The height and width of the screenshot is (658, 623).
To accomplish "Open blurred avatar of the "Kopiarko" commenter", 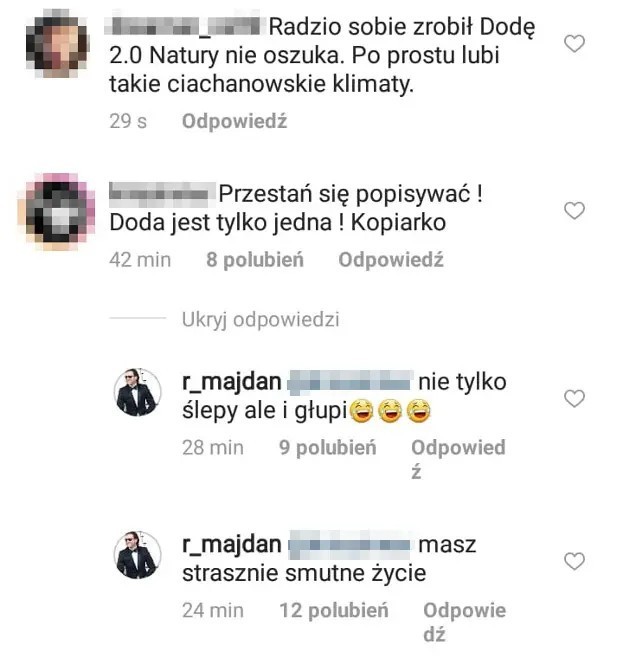I will pyautogui.click(x=58, y=211).
